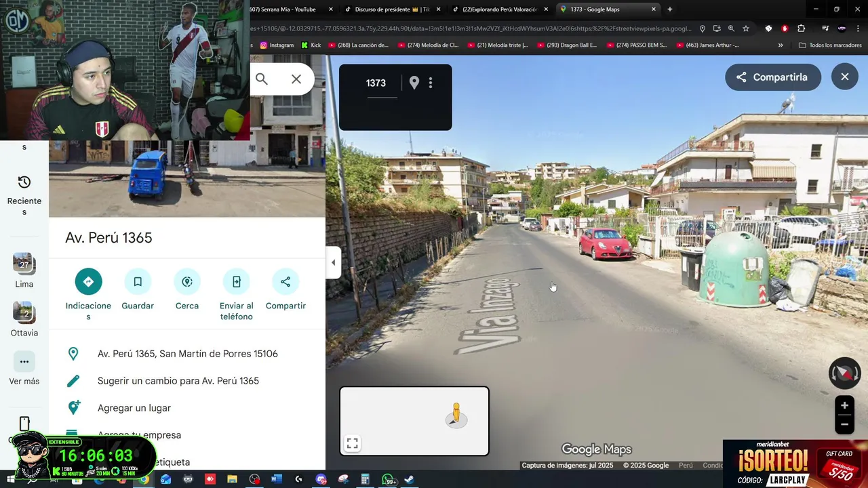The width and height of the screenshot is (868, 488).
Task: Open a new browser tab
Action: (670, 9)
